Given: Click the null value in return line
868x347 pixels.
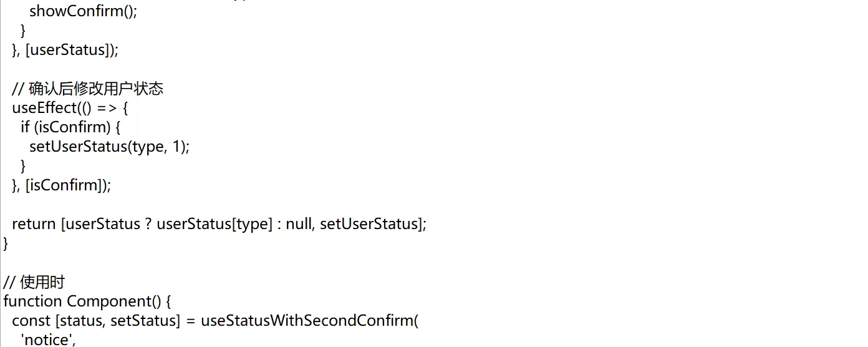Looking at the screenshot, I should (299, 224).
